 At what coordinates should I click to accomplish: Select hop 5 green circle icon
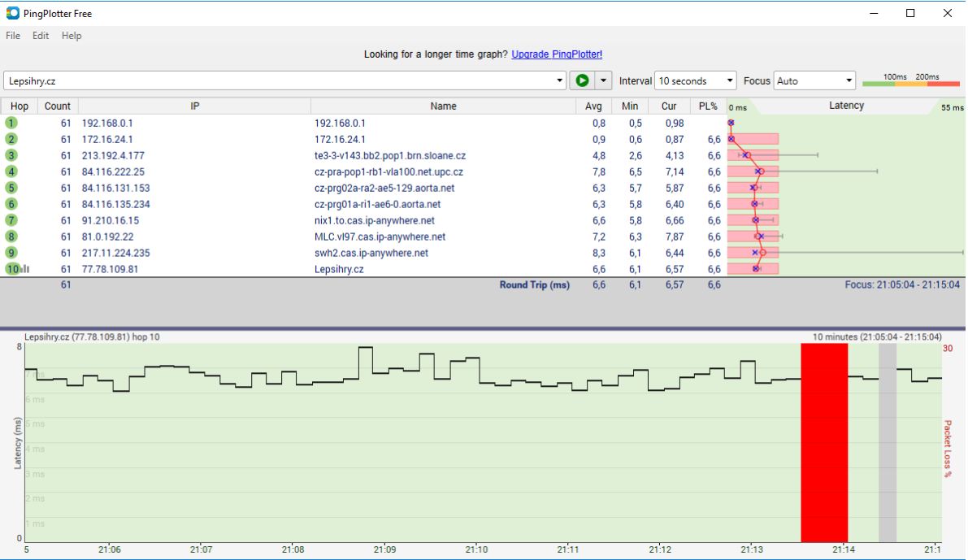pyautogui.click(x=11, y=188)
